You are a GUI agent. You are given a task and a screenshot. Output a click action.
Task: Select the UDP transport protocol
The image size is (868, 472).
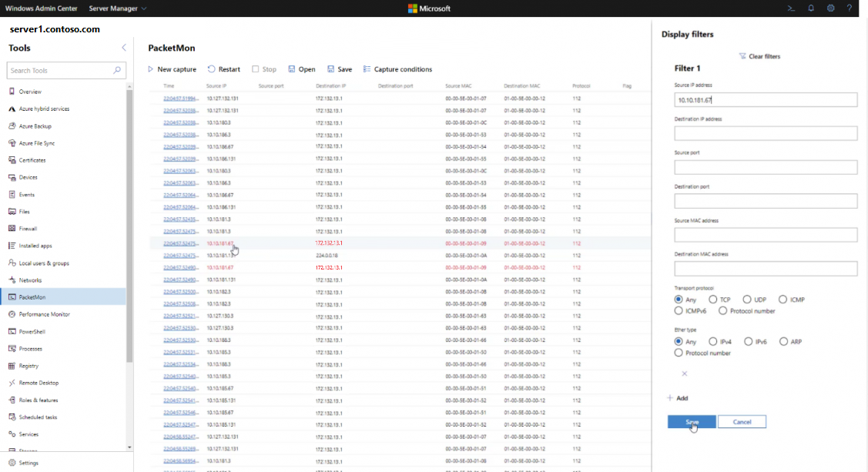pos(747,300)
